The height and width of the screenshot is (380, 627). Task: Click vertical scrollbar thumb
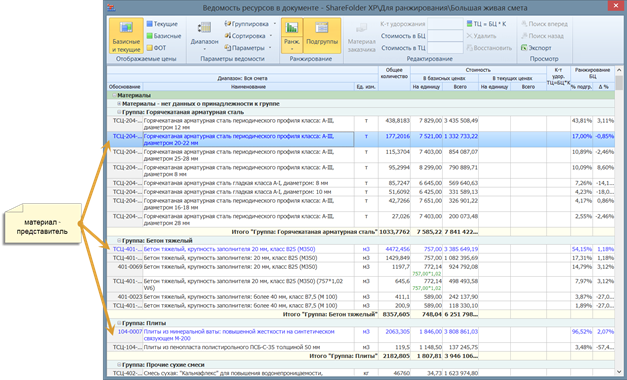619,83
